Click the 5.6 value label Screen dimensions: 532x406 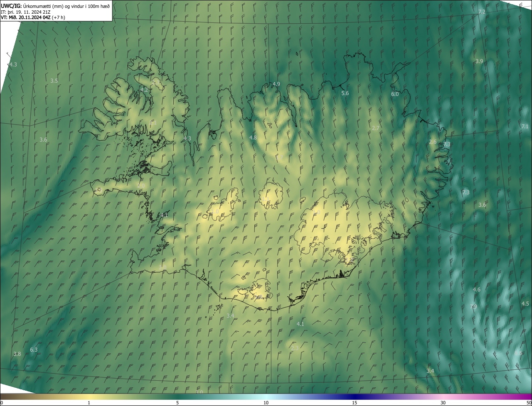(345, 93)
